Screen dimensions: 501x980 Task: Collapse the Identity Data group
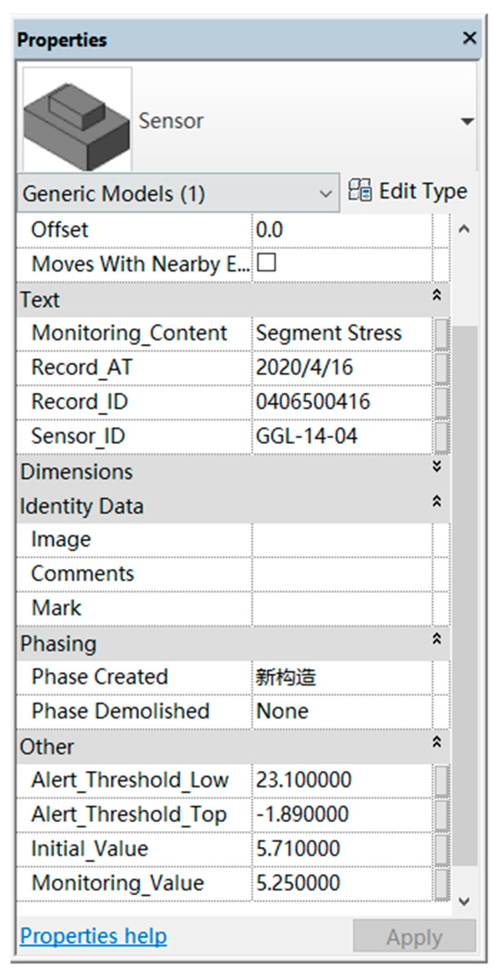pyautogui.click(x=437, y=501)
